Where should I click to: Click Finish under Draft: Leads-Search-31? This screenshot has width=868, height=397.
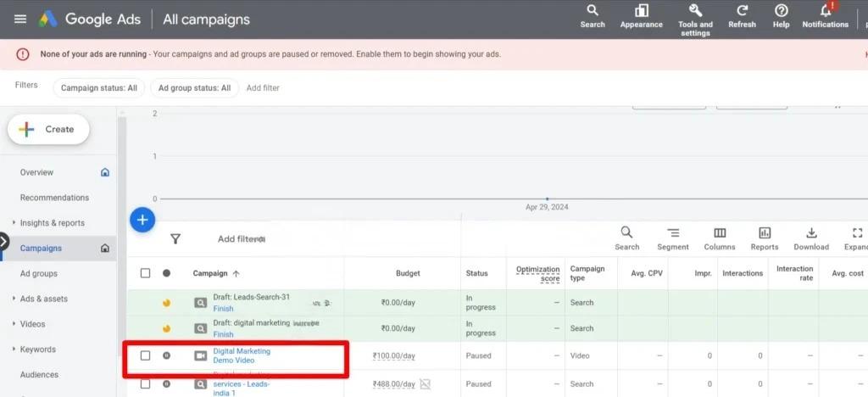coord(223,309)
